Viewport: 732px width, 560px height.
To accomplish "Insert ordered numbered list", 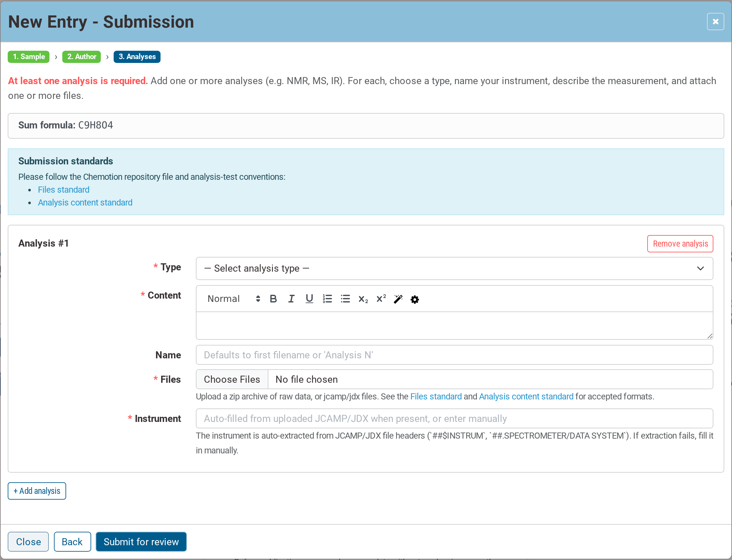I will (327, 299).
